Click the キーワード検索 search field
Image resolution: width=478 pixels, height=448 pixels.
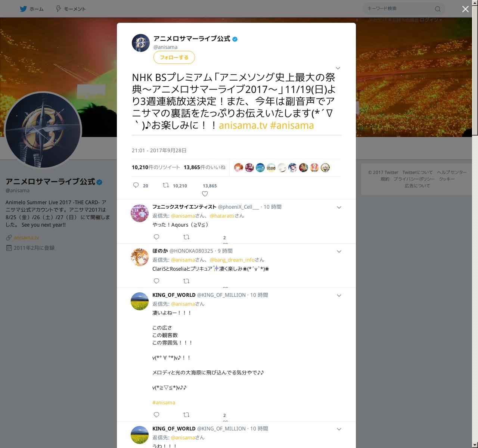coord(400,9)
